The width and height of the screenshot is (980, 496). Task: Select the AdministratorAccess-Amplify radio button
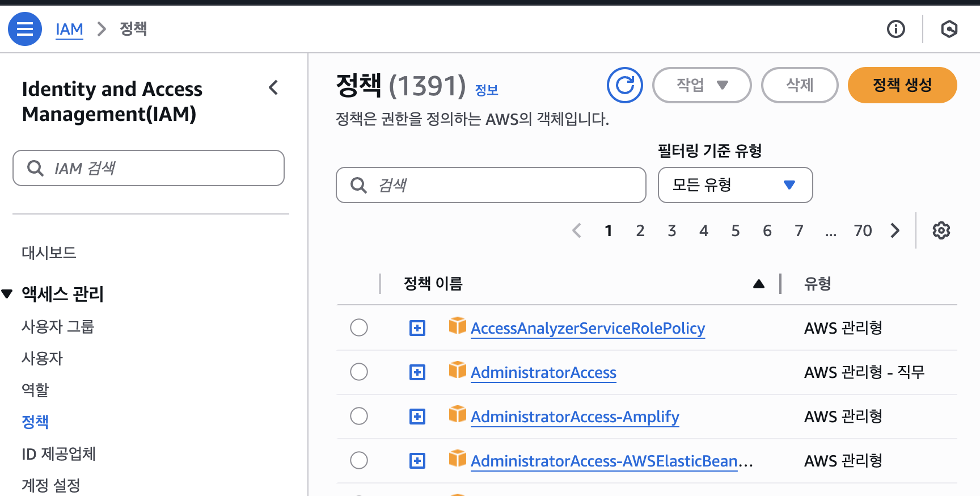(359, 417)
